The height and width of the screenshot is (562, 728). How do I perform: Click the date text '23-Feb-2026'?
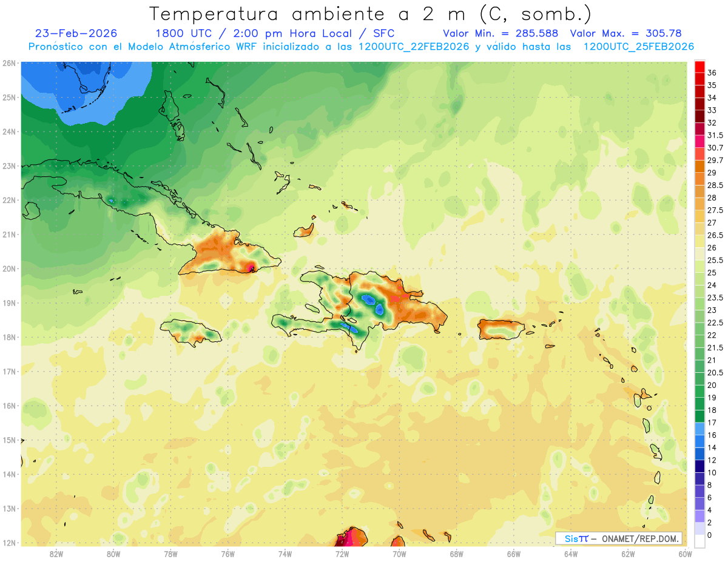(76, 33)
